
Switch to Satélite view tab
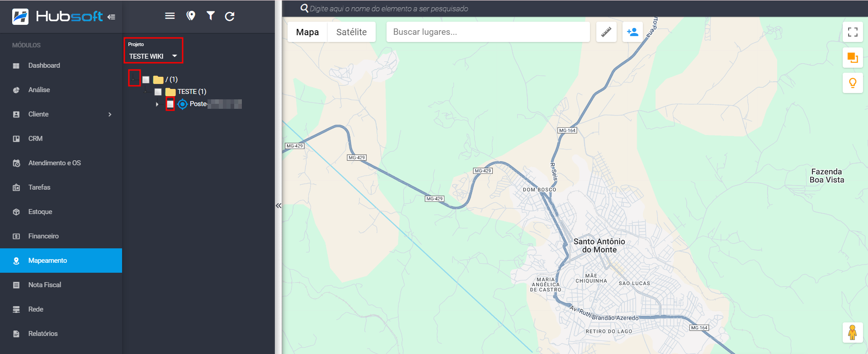pos(351,32)
